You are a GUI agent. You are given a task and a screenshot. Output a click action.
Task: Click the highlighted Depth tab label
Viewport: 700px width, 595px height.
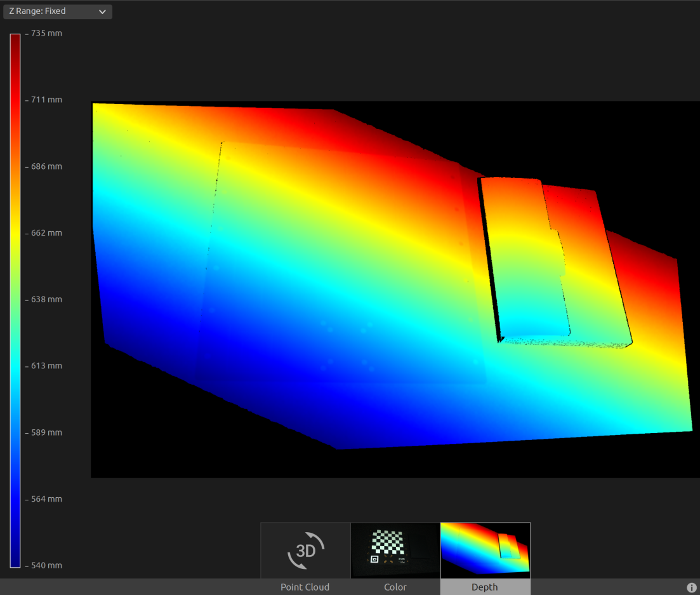click(485, 587)
